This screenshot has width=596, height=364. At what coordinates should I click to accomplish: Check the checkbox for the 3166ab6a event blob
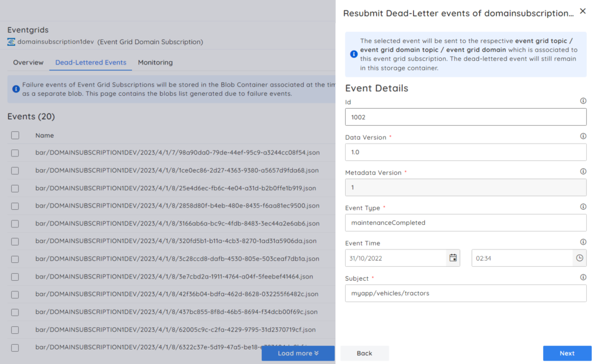[x=15, y=223]
